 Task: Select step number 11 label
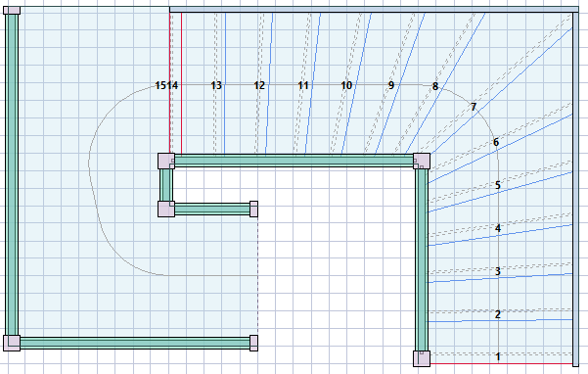coord(303,85)
